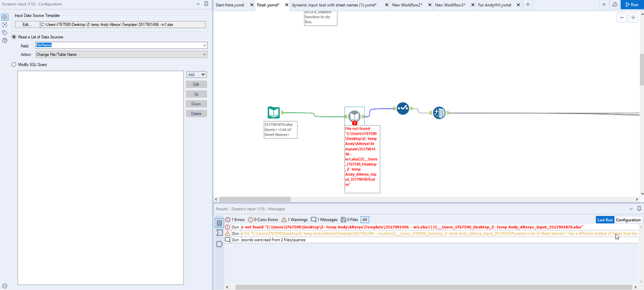
Task: Run the workflow
Action: point(633,5)
